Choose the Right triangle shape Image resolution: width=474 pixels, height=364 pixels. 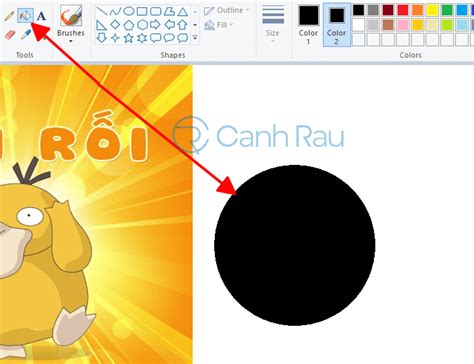tap(102, 25)
